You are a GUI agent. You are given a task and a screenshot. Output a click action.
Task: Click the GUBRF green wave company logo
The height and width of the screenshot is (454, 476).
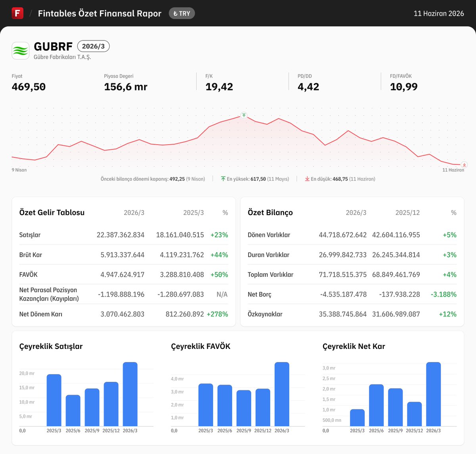coord(21,51)
